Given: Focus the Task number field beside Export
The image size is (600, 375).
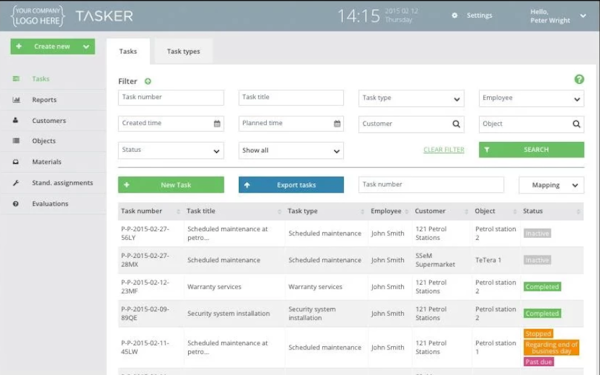Looking at the screenshot, I should pyautogui.click(x=431, y=185).
